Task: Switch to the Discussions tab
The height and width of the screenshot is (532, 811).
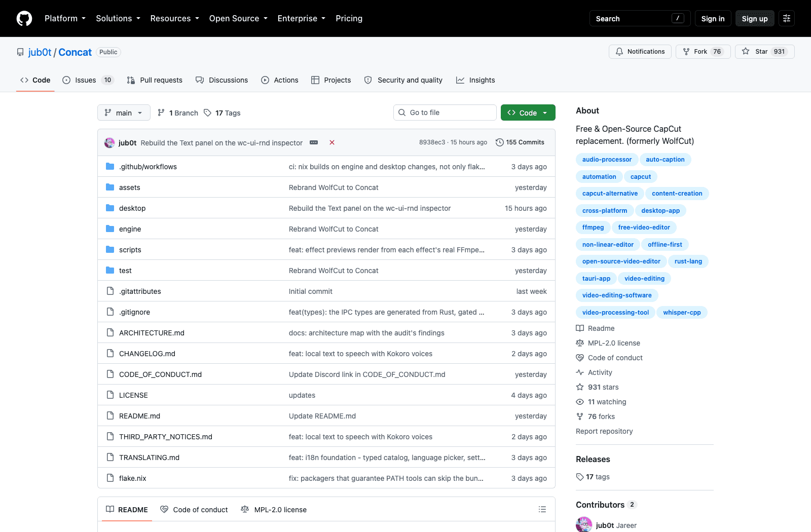Action: click(x=222, y=80)
